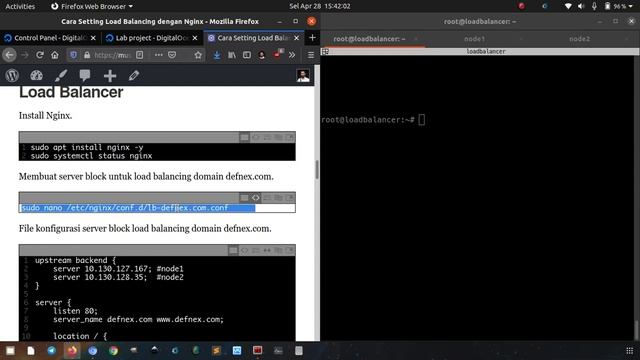Open system menu arrow next to battery
Image resolution: width=640 pixels, height=360 pixels.
coord(631,6)
